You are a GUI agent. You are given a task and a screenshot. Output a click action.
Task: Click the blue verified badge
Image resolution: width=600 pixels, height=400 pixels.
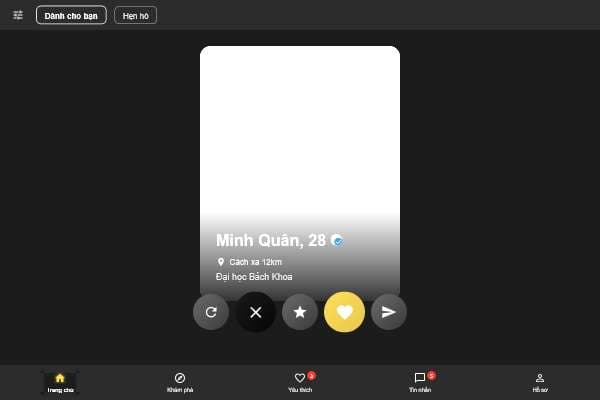[338, 241]
